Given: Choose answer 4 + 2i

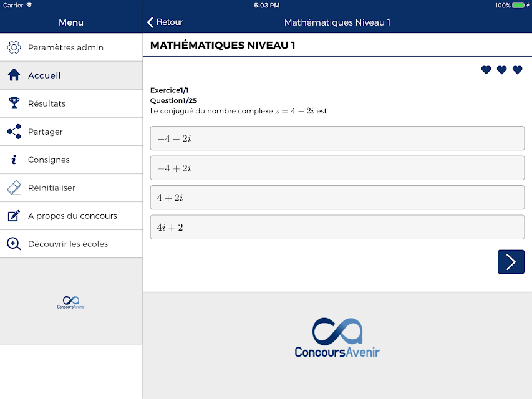Looking at the screenshot, I should pyautogui.click(x=337, y=197).
